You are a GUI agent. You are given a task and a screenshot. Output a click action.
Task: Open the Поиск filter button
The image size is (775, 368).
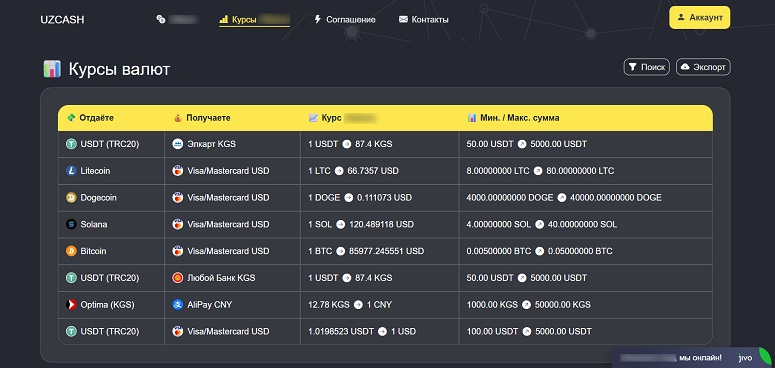click(646, 67)
